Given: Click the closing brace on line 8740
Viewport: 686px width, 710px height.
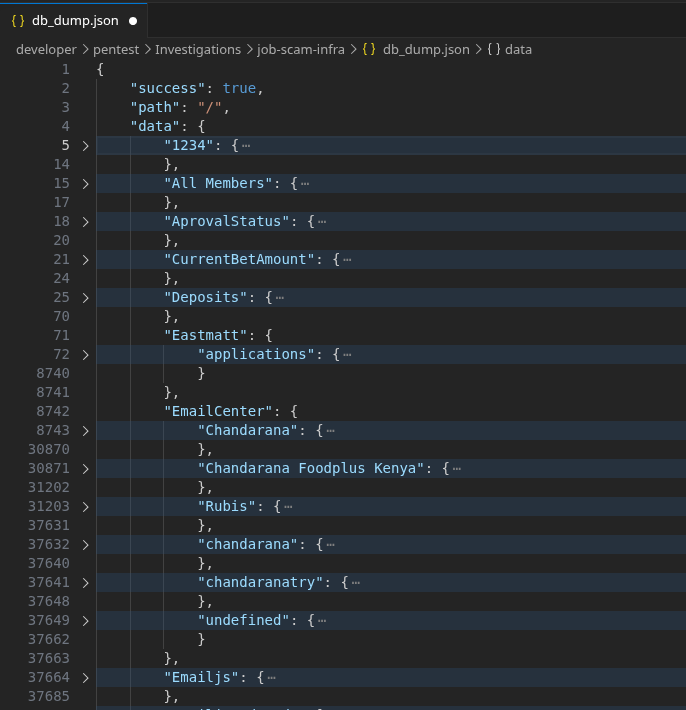Looking at the screenshot, I should tap(201, 374).
